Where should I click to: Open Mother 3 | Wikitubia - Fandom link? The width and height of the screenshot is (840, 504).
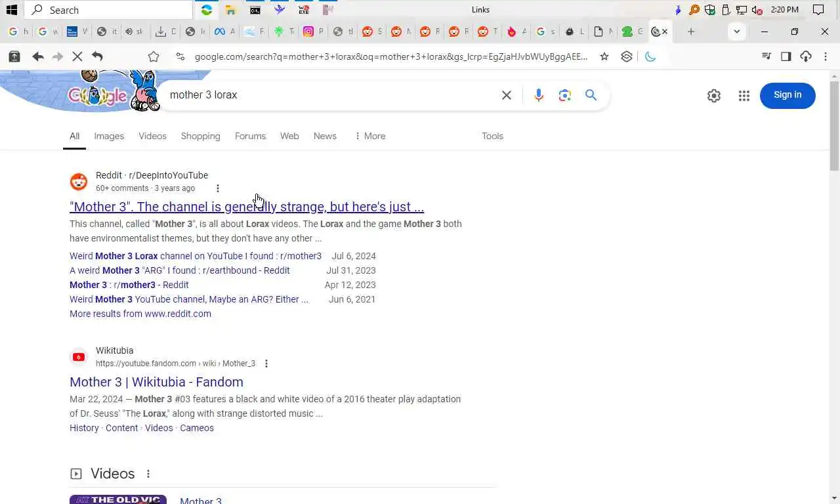click(156, 382)
